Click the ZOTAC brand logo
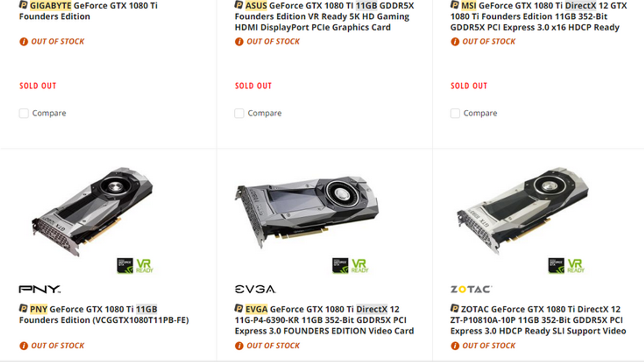 coord(471,289)
